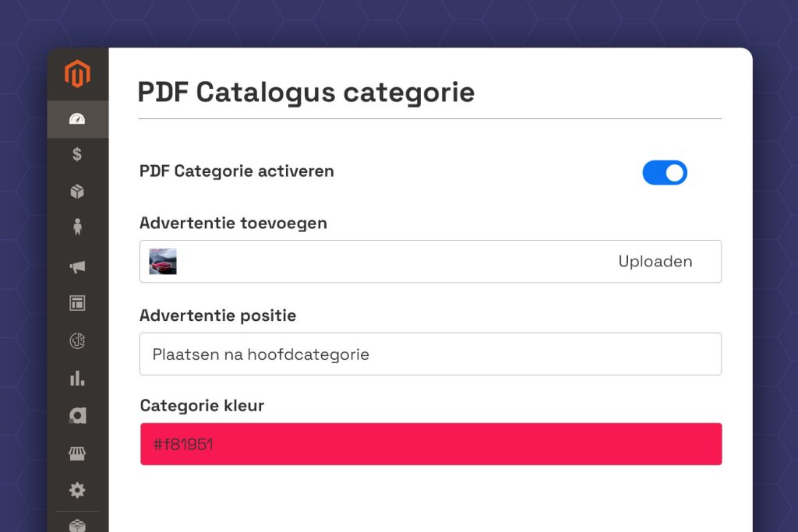Open Content via the layout icon

(77, 303)
